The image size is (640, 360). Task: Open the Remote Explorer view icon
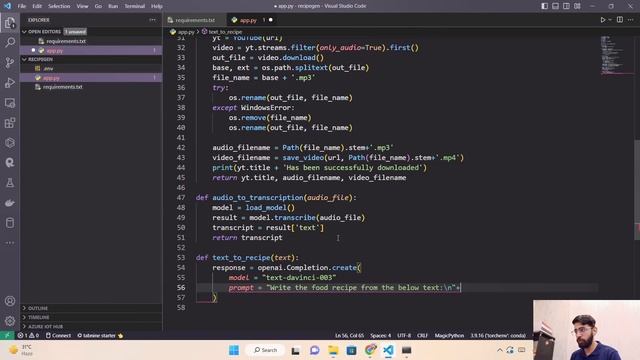click(10, 102)
